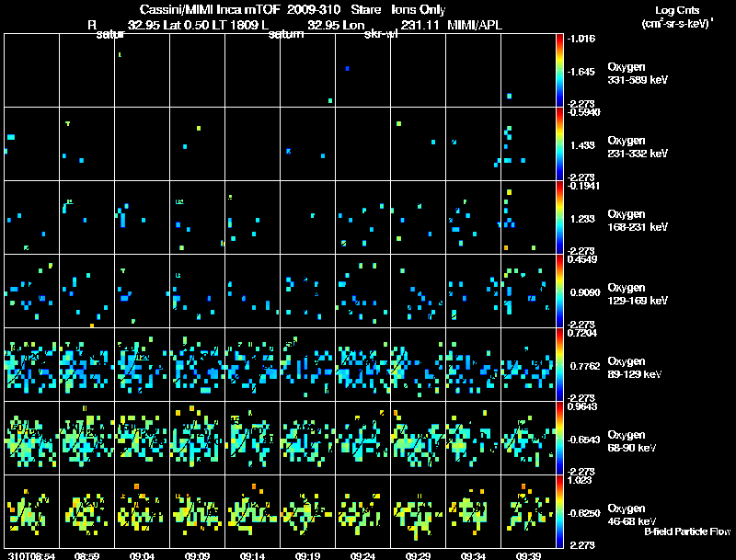Select the Oxygen 331-589 keV row label
Image resolution: width=736 pixels, height=560 pixels.
click(638, 74)
